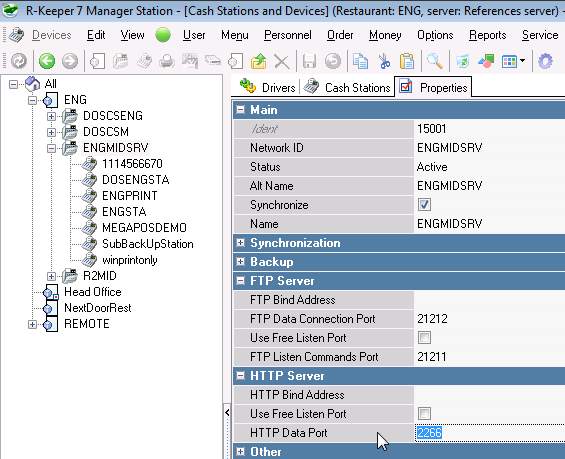Screen dimensions: 565x459
Task: Click the FTP Listen Commands Port value 21211
Action: click(432, 357)
